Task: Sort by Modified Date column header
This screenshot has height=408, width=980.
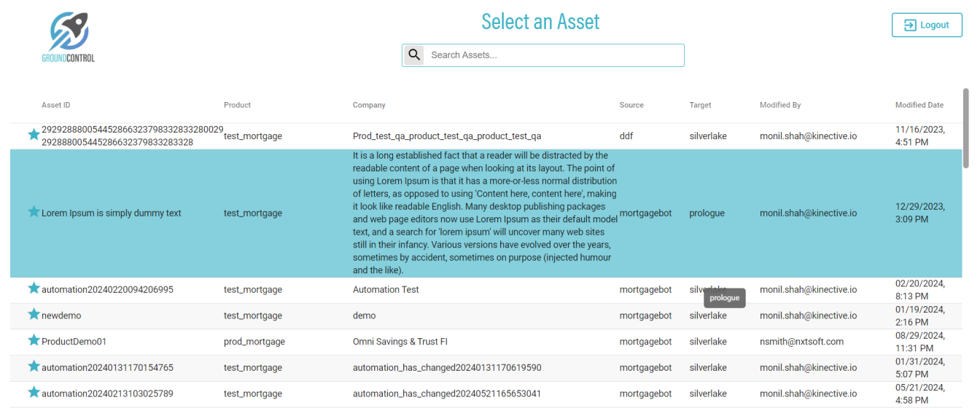Action: (919, 105)
